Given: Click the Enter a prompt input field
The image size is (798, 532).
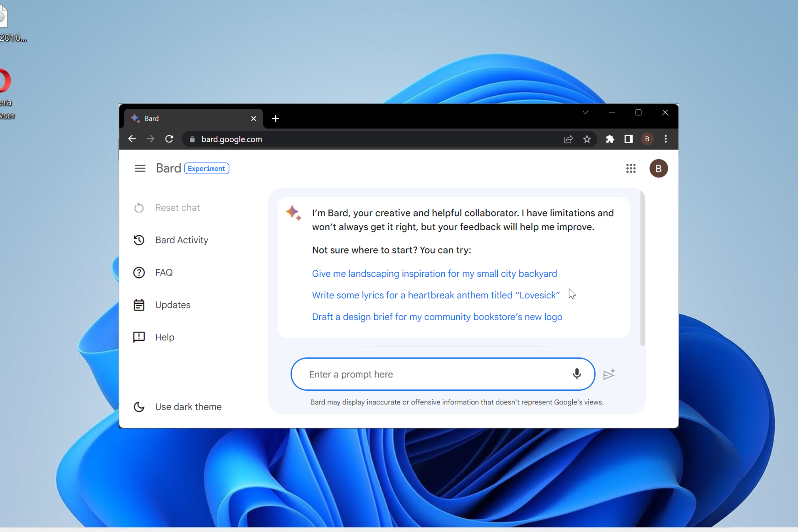Looking at the screenshot, I should (x=442, y=374).
